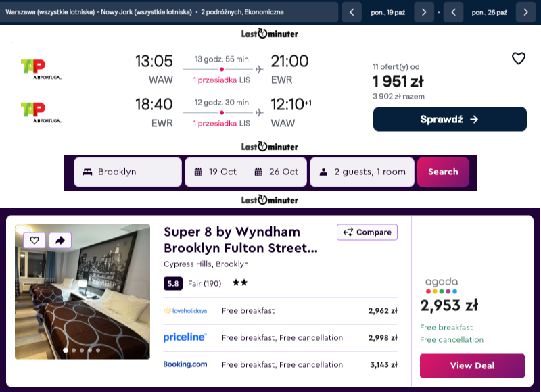This screenshot has height=392, width=541.
Task: Favorite the Super 8 hotel with heart
Action: pyautogui.click(x=34, y=240)
